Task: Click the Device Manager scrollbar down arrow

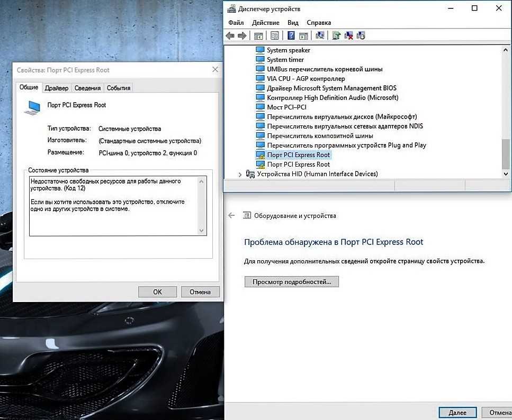Action: point(506,174)
